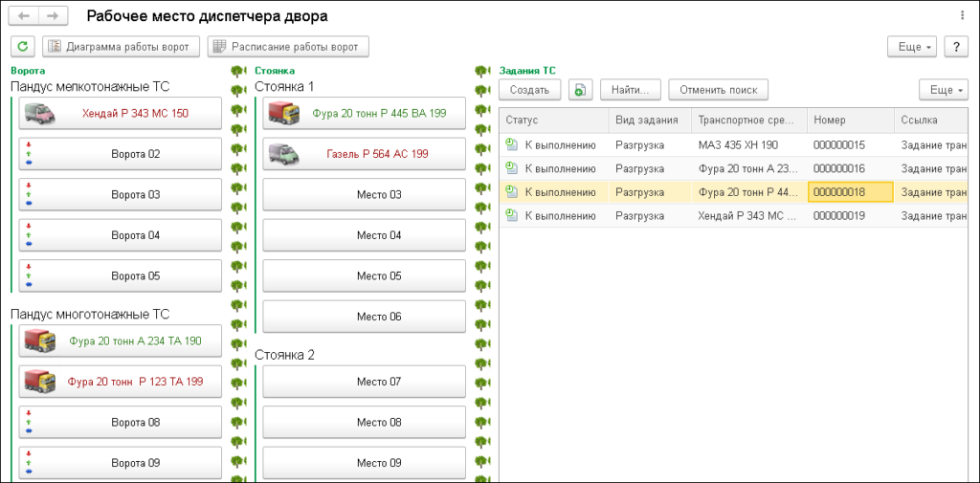980x483 pixels.
Task: Select parking spot Место 04
Action: coord(365,235)
